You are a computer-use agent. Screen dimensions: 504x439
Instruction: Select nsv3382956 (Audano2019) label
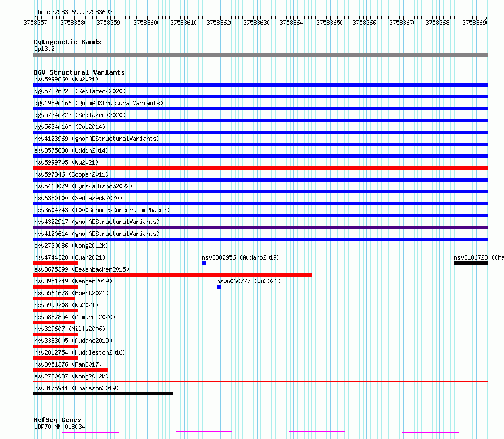[x=241, y=257]
